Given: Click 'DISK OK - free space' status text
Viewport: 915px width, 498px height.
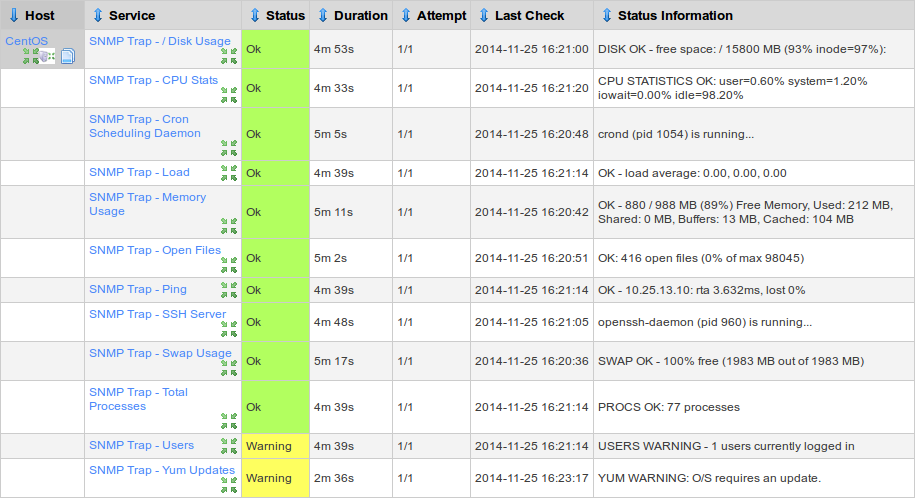Looking at the screenshot, I should pyautogui.click(x=742, y=49).
